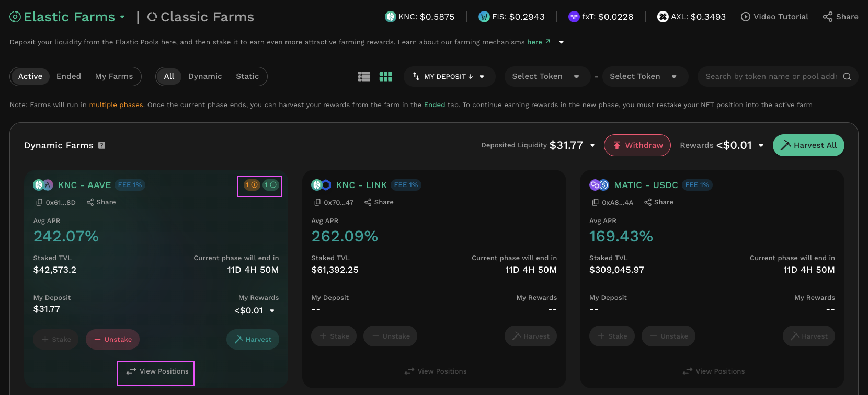This screenshot has width=868, height=395.
Task: Open the MY DEPOSIT sort dropdown
Action: [449, 76]
